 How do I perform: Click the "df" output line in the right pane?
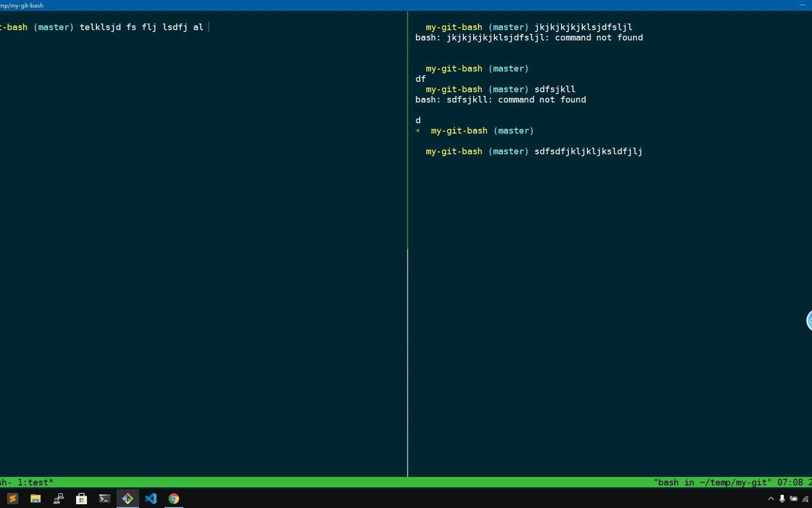[421, 79]
